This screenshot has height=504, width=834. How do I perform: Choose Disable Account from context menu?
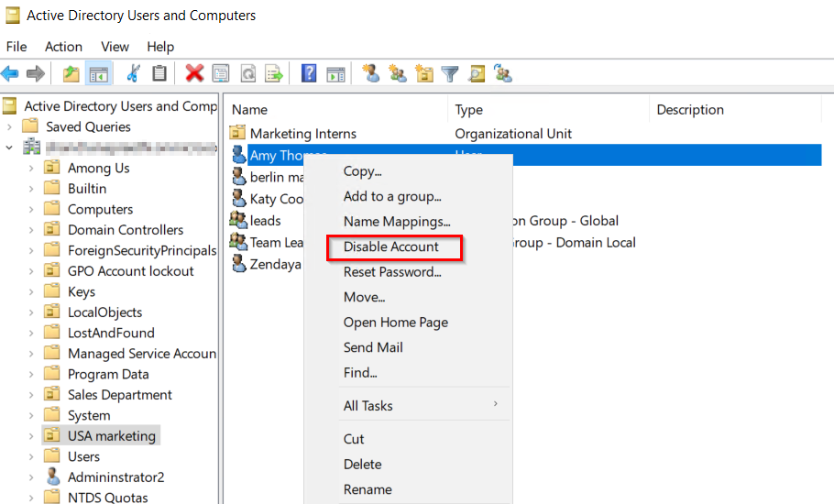(391, 247)
